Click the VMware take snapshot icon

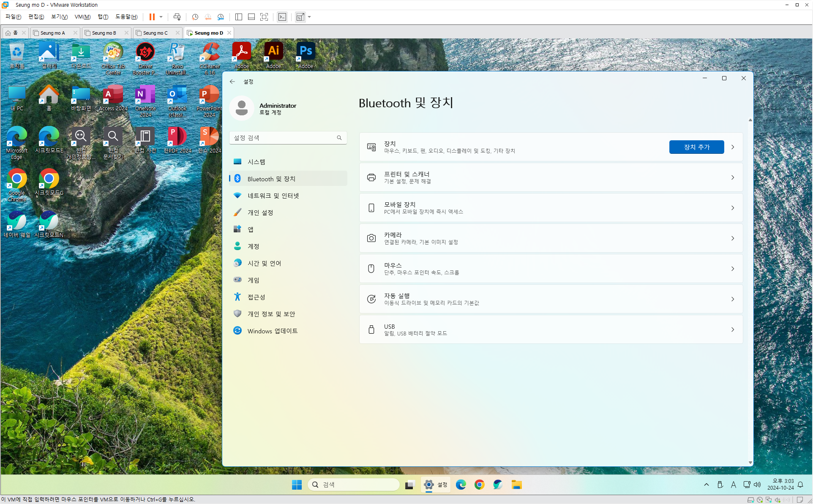(x=195, y=17)
